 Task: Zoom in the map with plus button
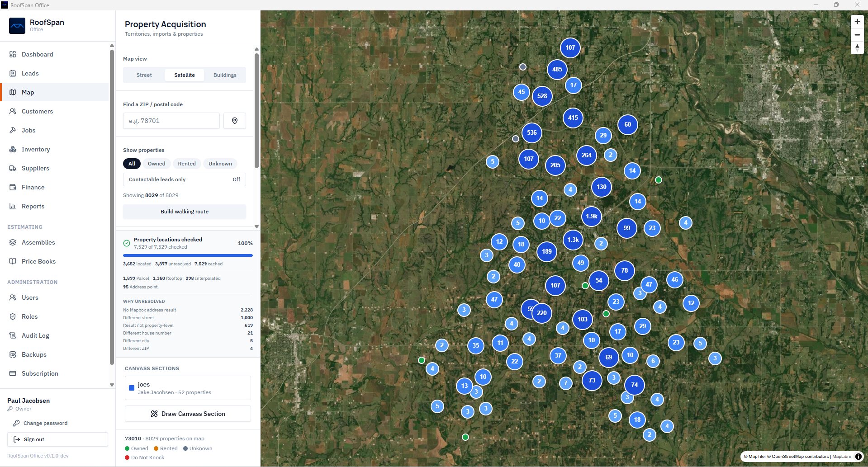(857, 22)
